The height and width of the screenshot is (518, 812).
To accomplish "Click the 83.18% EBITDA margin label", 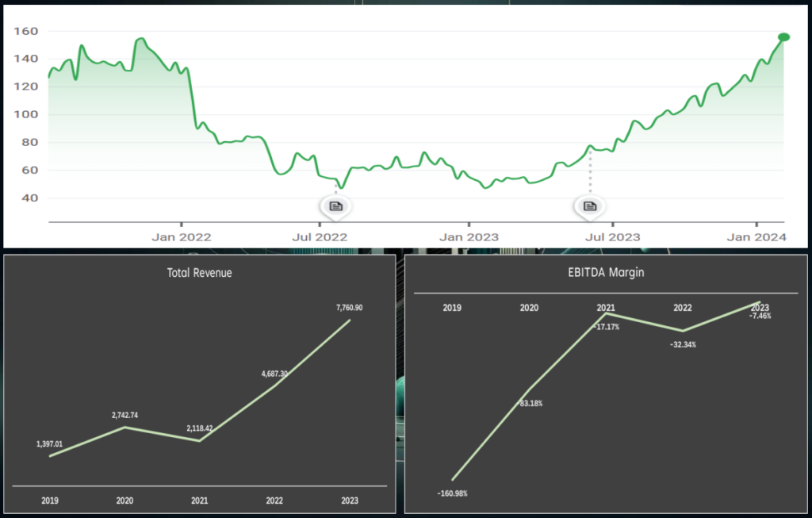I will (x=530, y=404).
